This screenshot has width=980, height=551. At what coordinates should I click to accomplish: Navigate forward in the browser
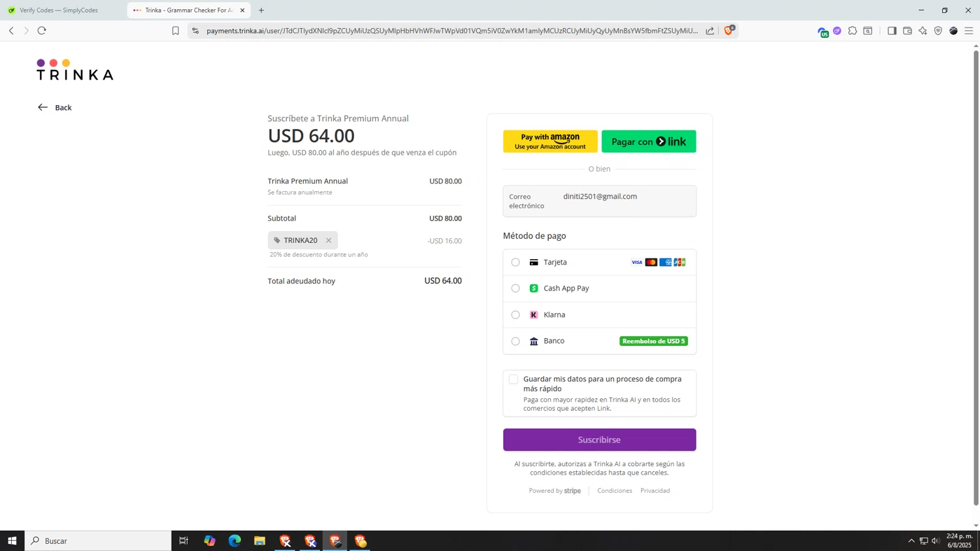click(26, 31)
